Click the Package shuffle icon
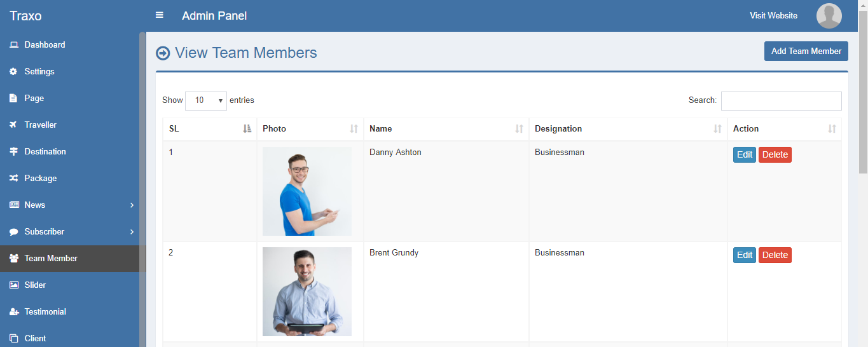 [13, 179]
